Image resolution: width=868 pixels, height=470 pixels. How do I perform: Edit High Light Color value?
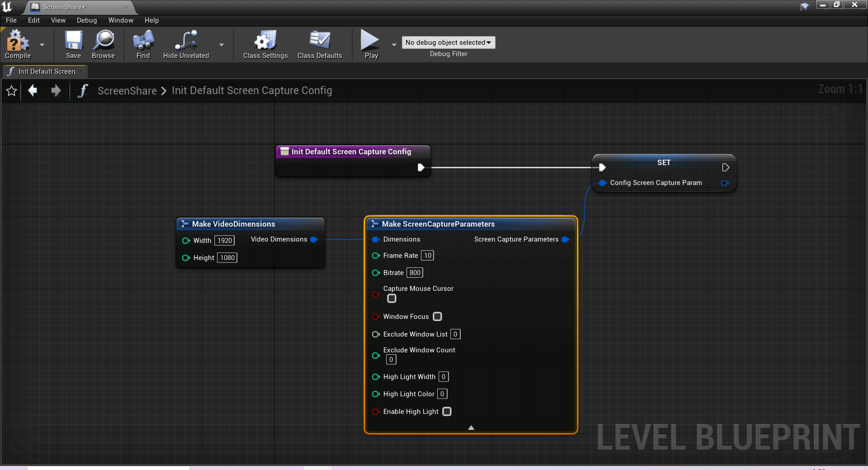(x=442, y=394)
